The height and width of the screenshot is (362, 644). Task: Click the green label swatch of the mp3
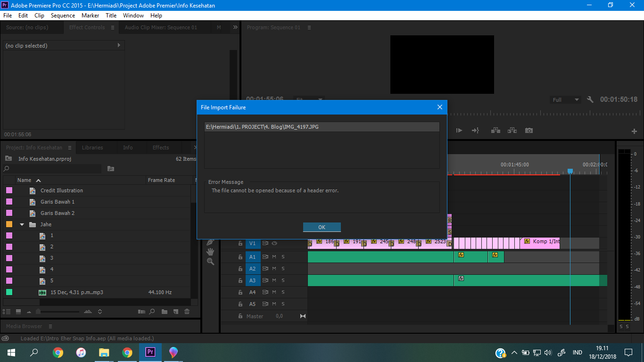pyautogui.click(x=9, y=292)
